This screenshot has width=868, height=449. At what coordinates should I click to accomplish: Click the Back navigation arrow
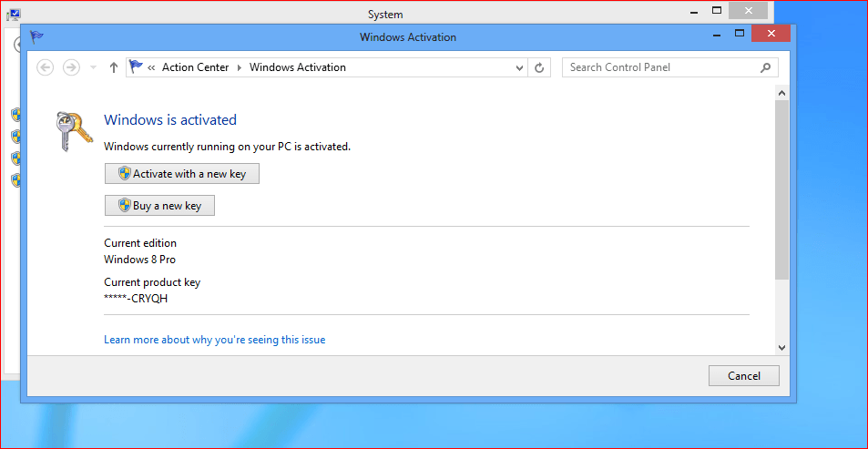[x=45, y=67]
